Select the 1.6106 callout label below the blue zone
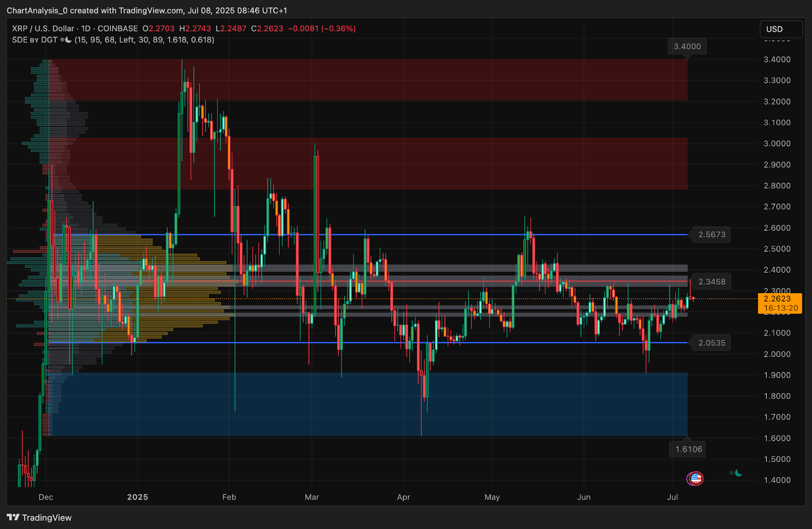Viewport: 812px width, 529px height. point(689,449)
